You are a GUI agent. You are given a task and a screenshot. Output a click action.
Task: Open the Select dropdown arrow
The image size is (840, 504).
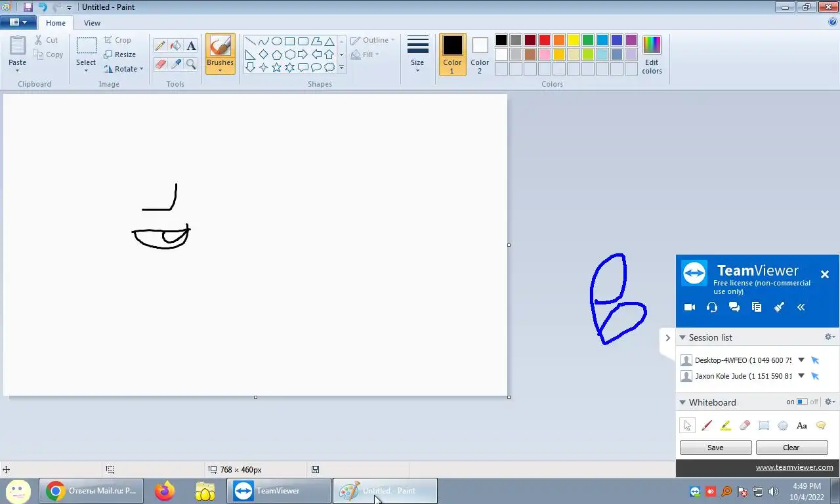point(86,70)
